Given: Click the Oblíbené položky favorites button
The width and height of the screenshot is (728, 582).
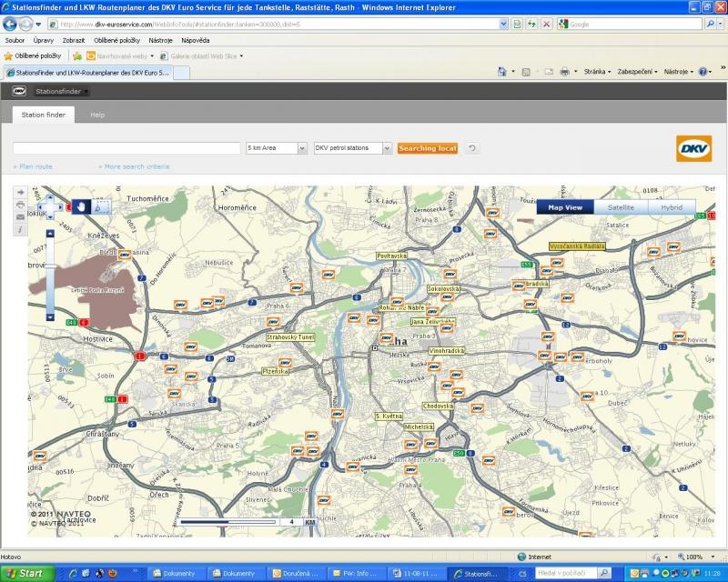Looking at the screenshot, I should pos(33,56).
